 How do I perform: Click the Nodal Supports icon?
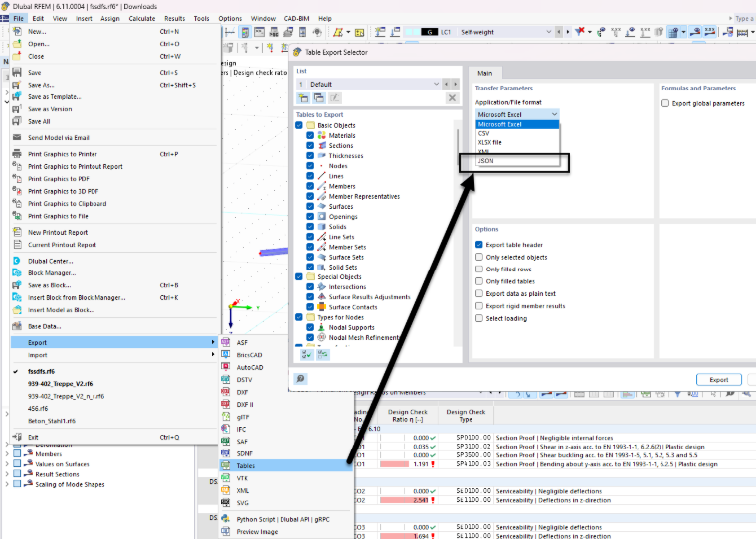coord(322,327)
